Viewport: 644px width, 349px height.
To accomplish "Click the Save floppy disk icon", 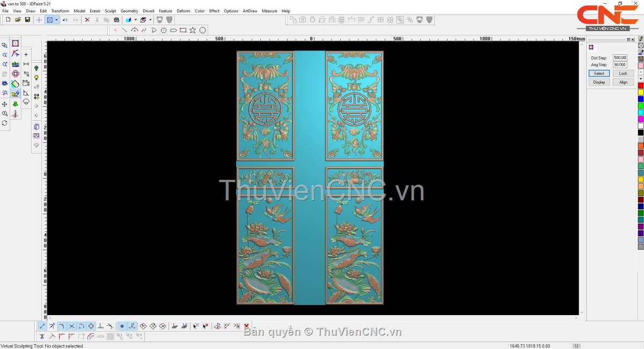I will [x=27, y=20].
